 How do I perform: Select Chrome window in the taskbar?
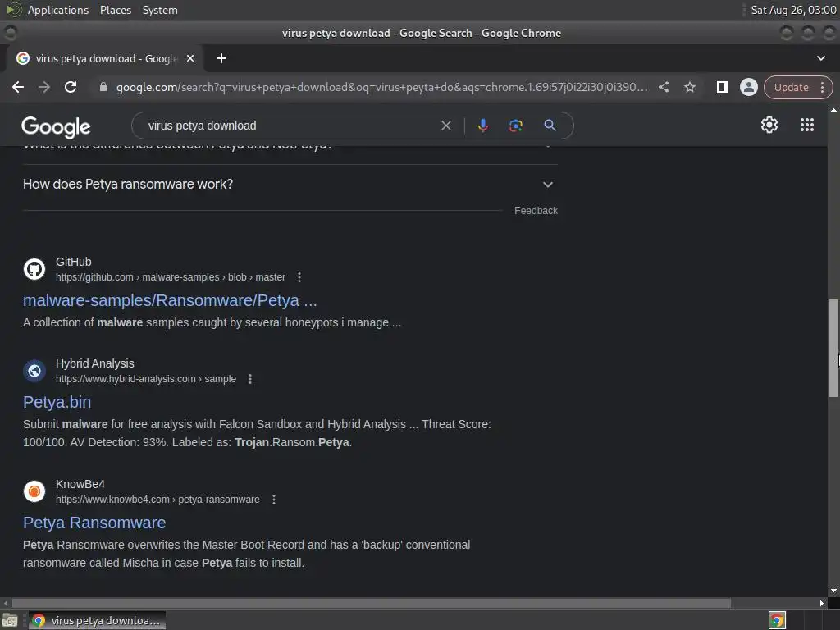click(97, 621)
